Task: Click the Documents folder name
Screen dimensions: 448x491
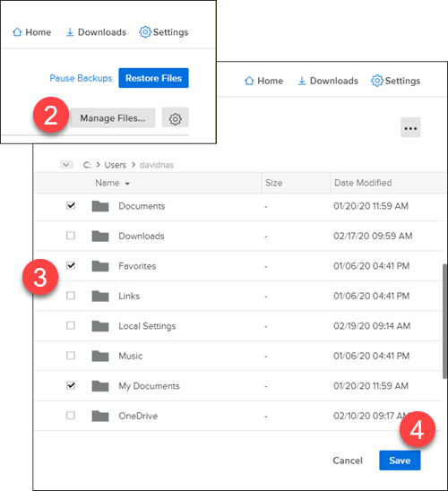Action: 142,206
